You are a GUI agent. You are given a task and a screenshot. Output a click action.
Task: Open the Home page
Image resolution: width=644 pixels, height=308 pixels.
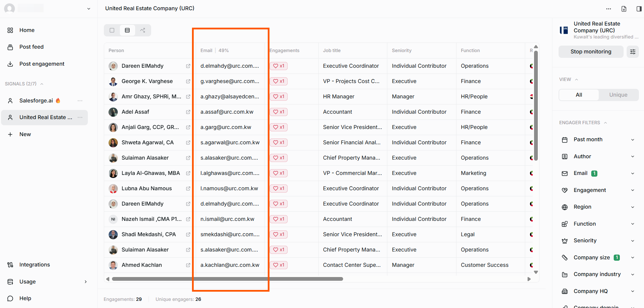[x=27, y=30]
